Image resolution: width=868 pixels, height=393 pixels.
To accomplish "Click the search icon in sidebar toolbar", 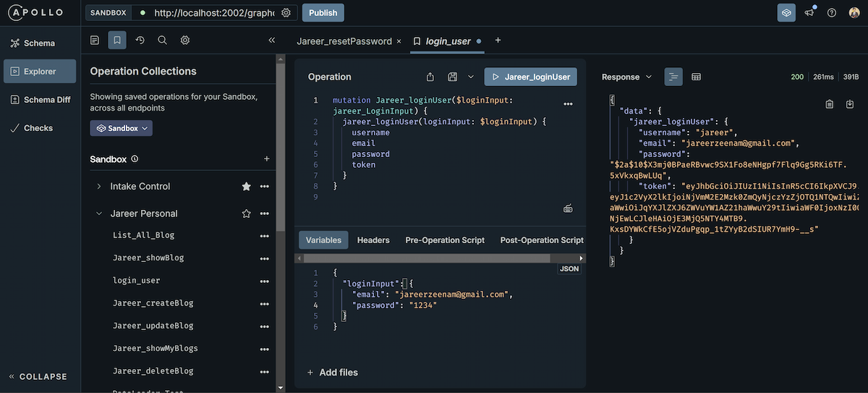I will coord(162,41).
